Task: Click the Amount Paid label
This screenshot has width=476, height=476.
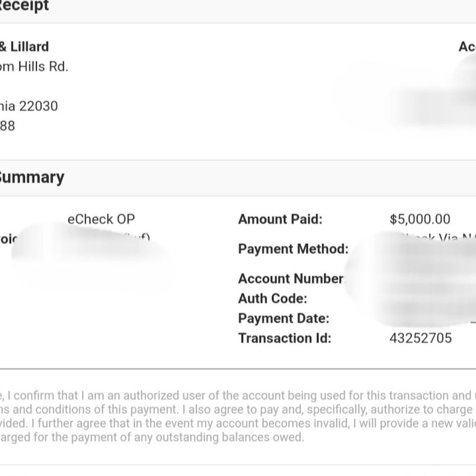Action: tap(280, 219)
